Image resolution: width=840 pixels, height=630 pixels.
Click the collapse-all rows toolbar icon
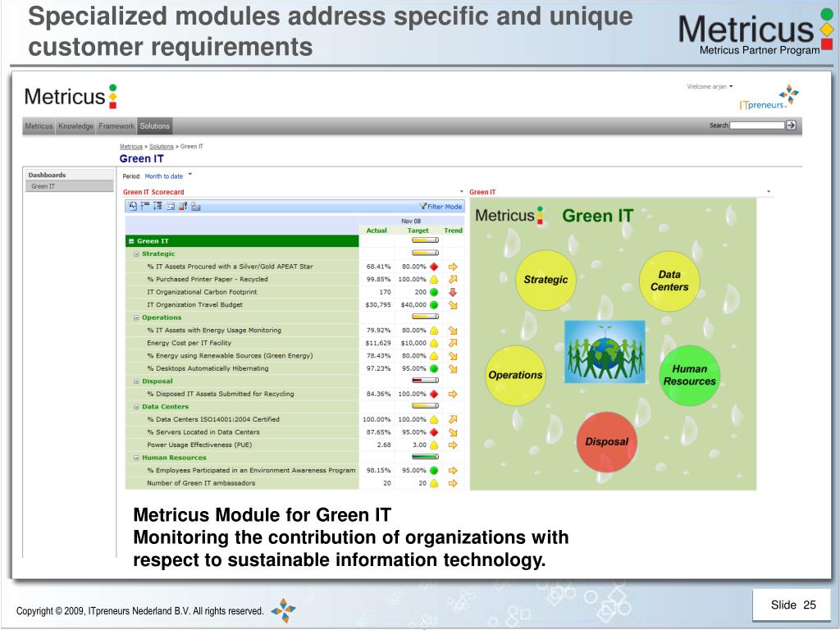pyautogui.click(x=145, y=206)
